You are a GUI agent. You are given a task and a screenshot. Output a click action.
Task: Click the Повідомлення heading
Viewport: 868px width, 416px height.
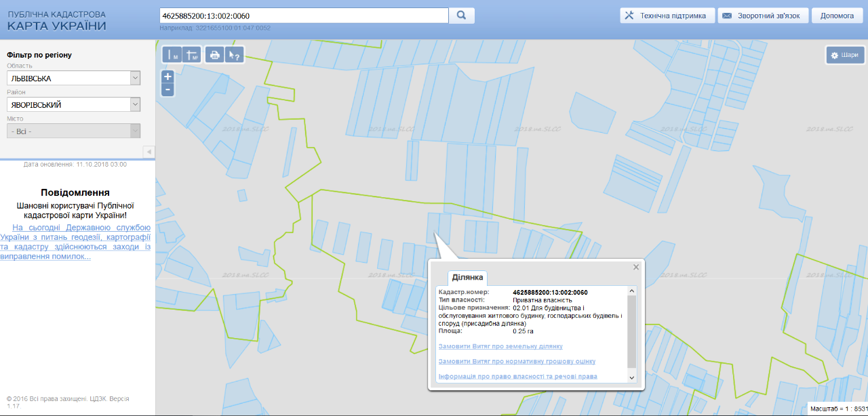pos(75,193)
